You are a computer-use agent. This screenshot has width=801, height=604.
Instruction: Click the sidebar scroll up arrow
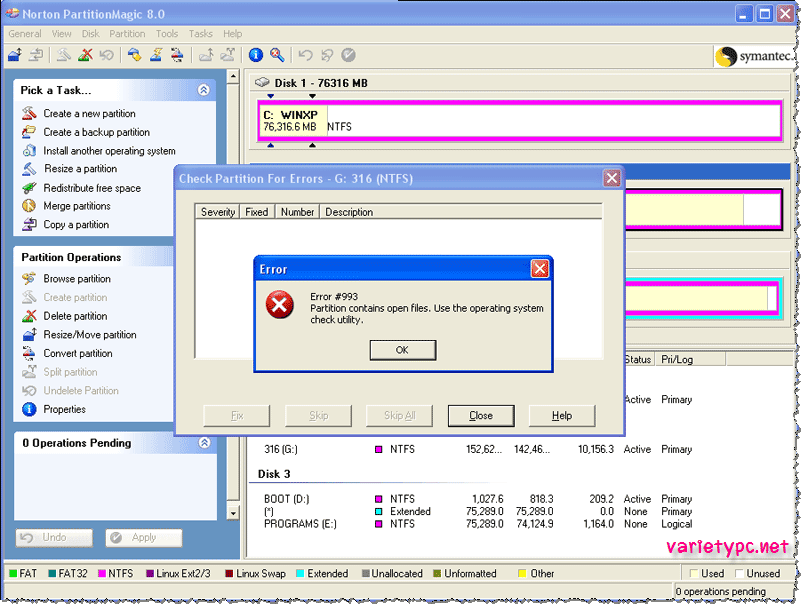233,77
